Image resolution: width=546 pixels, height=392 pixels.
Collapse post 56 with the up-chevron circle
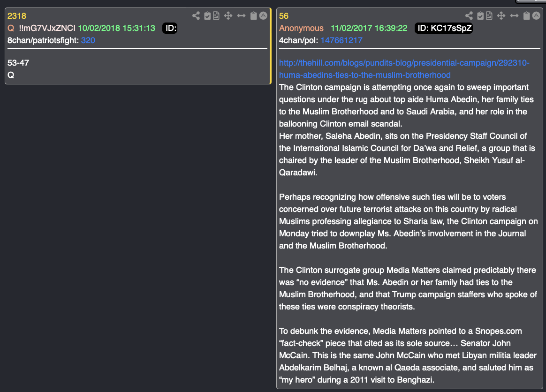[x=536, y=15]
